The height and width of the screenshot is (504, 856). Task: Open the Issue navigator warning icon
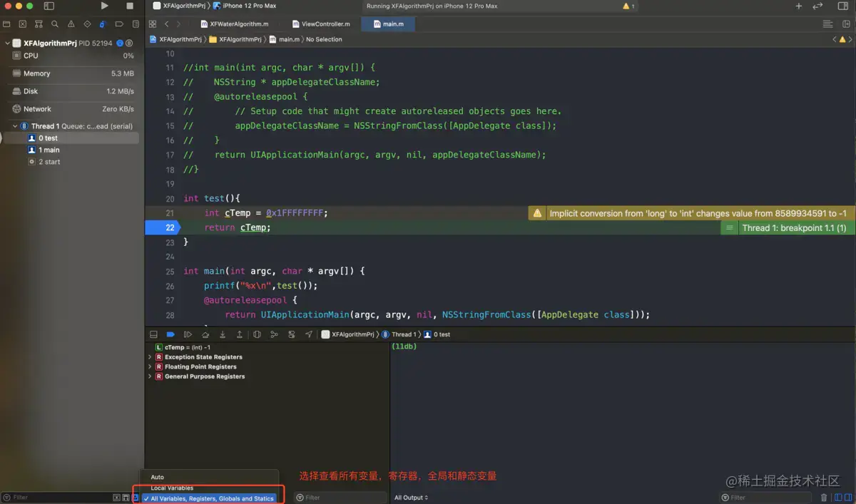[x=71, y=24]
